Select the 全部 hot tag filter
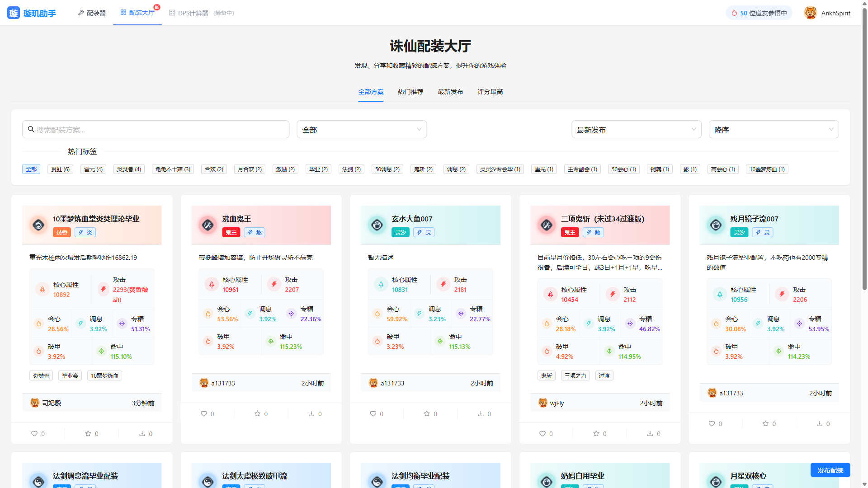 click(31, 169)
